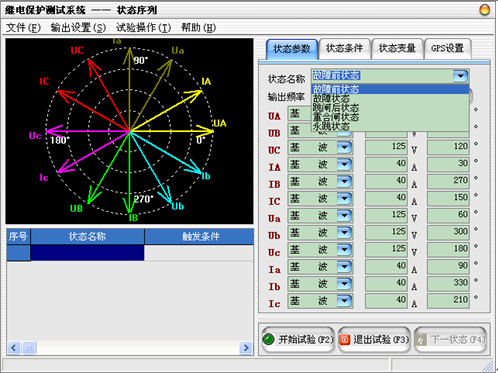Click left scroll arrow under state table
The image size is (498, 373).
point(14,348)
